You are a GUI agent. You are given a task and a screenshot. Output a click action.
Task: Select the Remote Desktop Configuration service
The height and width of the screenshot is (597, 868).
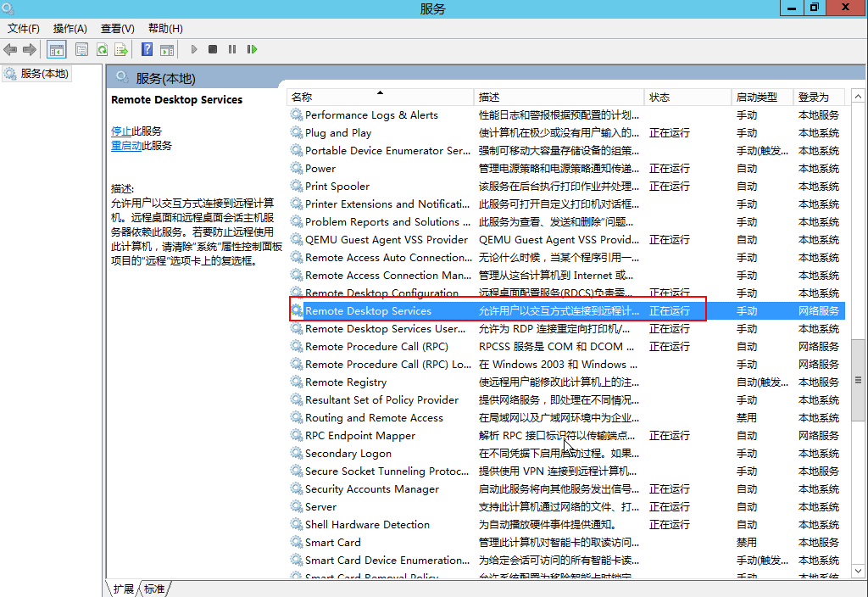[565, 293]
